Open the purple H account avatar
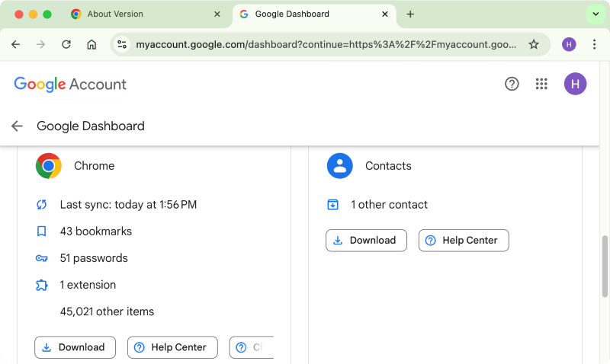 [x=575, y=84]
